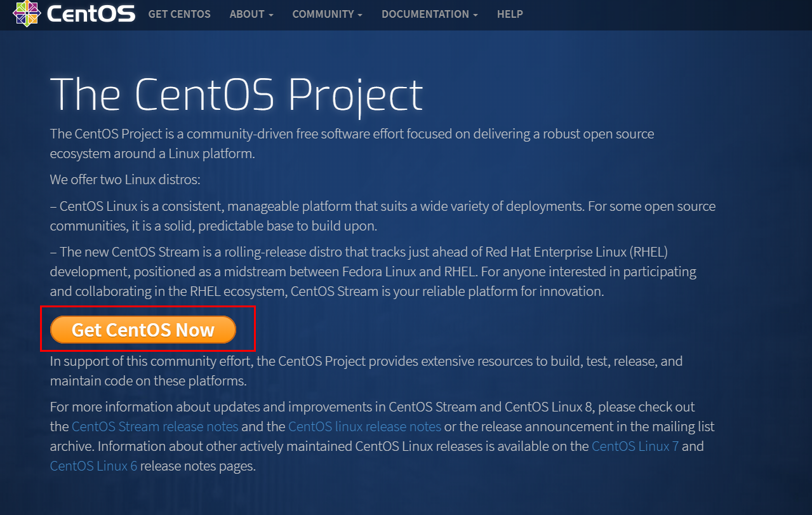Expand the ABOUT dropdown menu

pos(251,14)
